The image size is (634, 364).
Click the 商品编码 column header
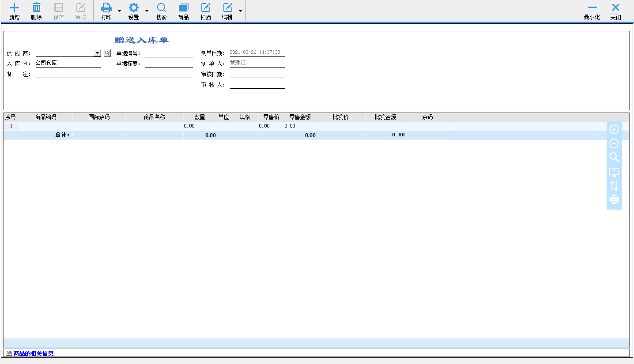click(x=46, y=117)
